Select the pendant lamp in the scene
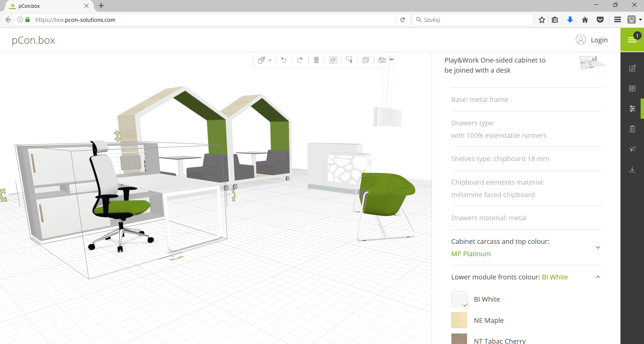644x344 pixels. click(x=388, y=117)
